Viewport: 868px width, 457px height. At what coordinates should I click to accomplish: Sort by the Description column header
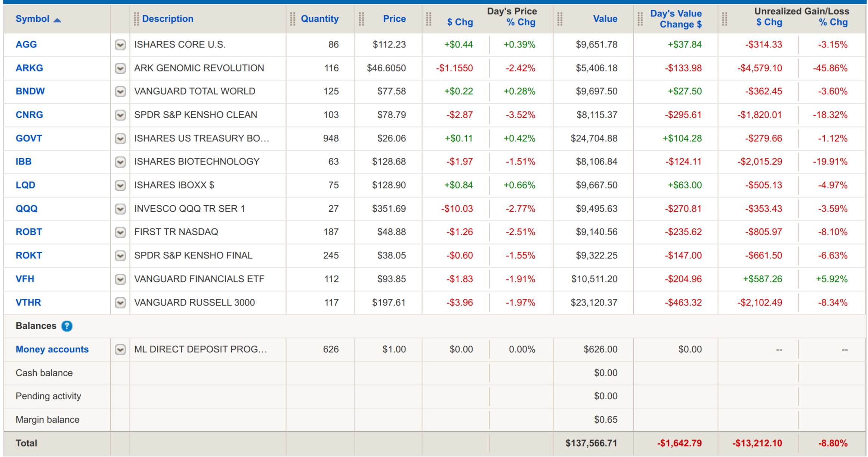pos(168,19)
